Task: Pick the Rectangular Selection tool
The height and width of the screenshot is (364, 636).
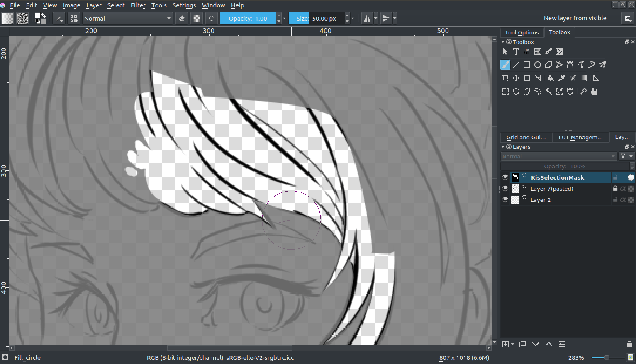Action: click(505, 91)
